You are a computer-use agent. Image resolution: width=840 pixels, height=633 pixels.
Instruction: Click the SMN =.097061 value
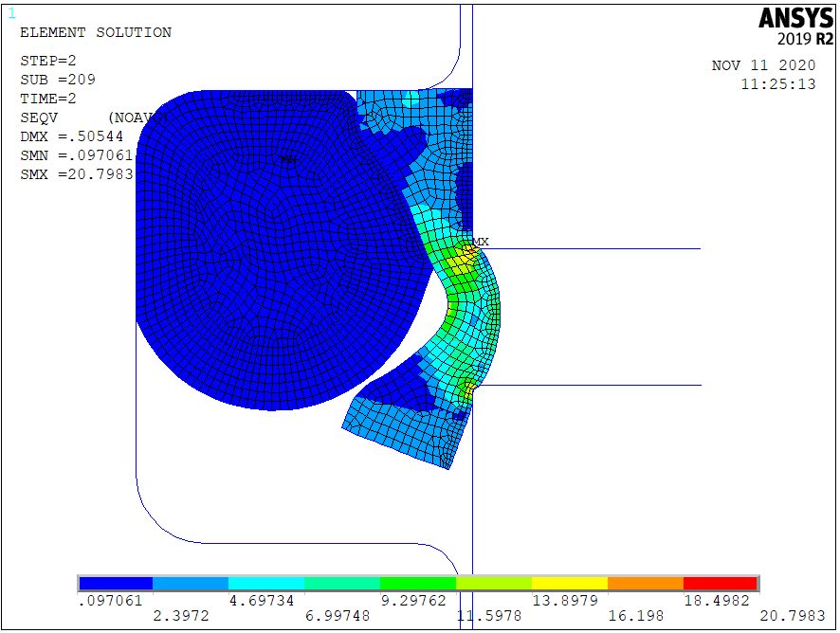pos(77,155)
